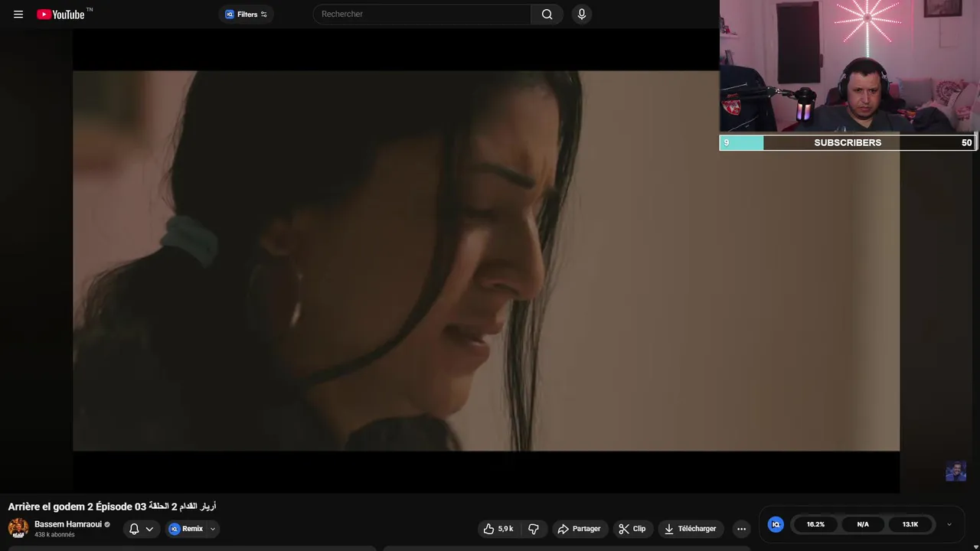Screen dimensions: 980x551
Task: Start voice search with microphone icon
Action: [582, 14]
